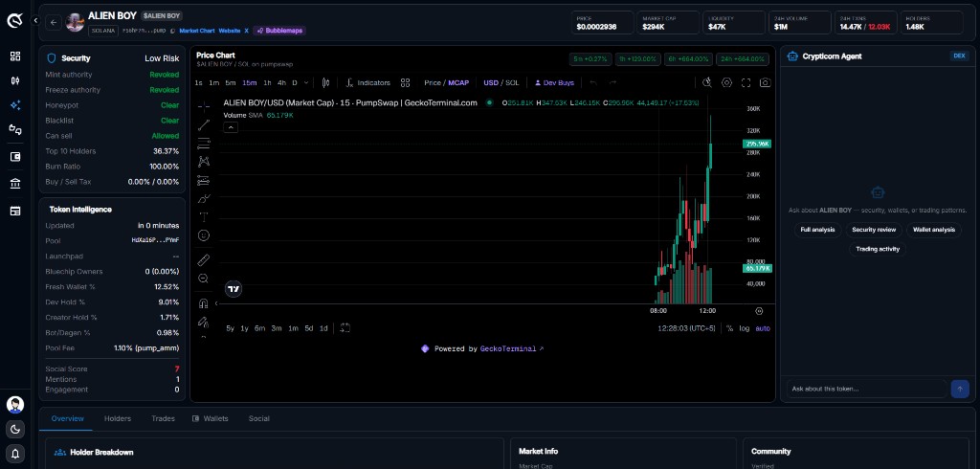The width and height of the screenshot is (980, 469).
Task: Toggle percent scale on chart
Action: pyautogui.click(x=729, y=328)
